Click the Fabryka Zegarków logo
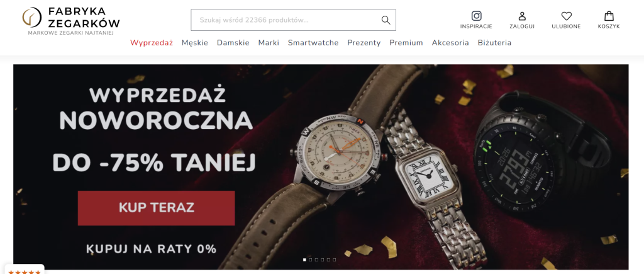Image resolution: width=644 pixels, height=274 pixels. coord(71,21)
